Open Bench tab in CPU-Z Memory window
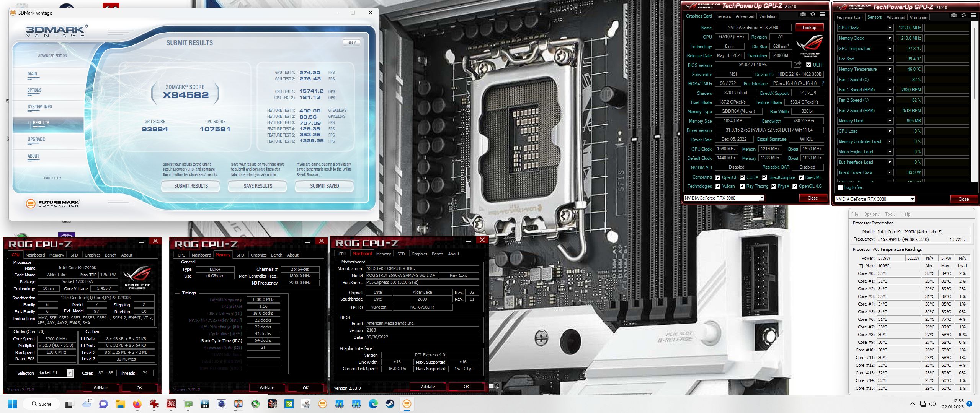 click(276, 255)
